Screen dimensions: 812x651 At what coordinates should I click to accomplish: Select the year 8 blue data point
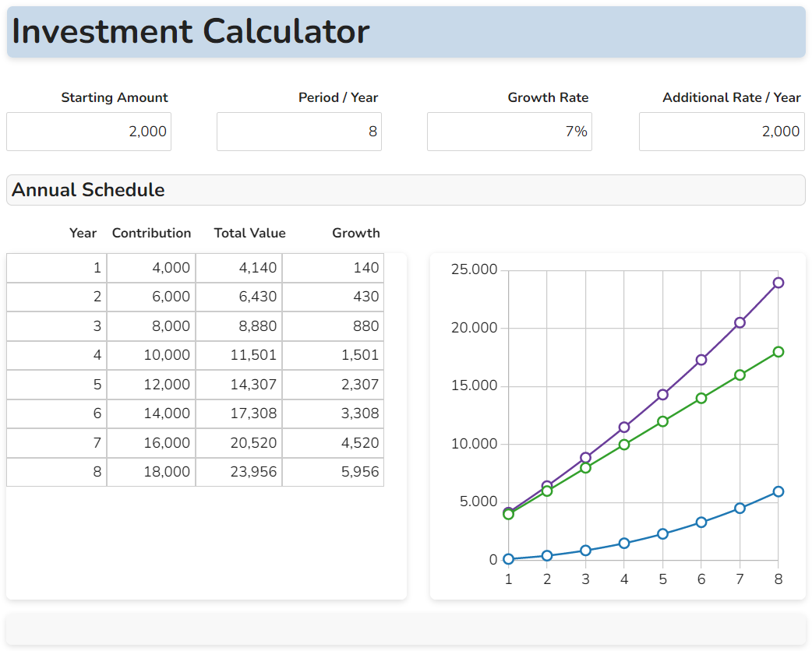[778, 491]
